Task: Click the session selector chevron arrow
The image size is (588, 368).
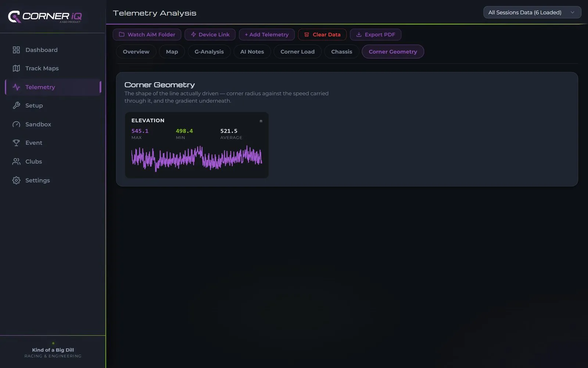Action: [572, 13]
